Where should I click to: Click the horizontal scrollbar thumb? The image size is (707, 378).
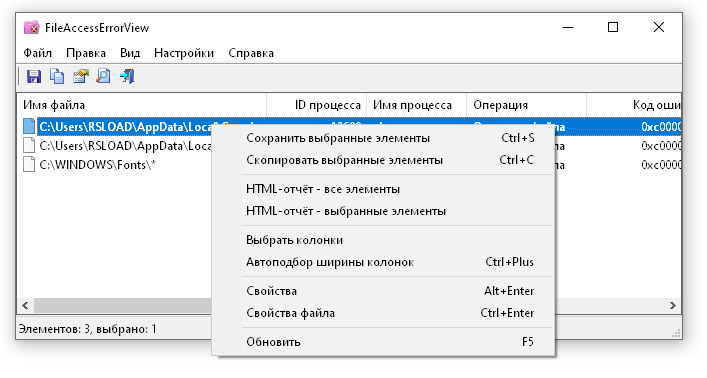[x=123, y=305]
